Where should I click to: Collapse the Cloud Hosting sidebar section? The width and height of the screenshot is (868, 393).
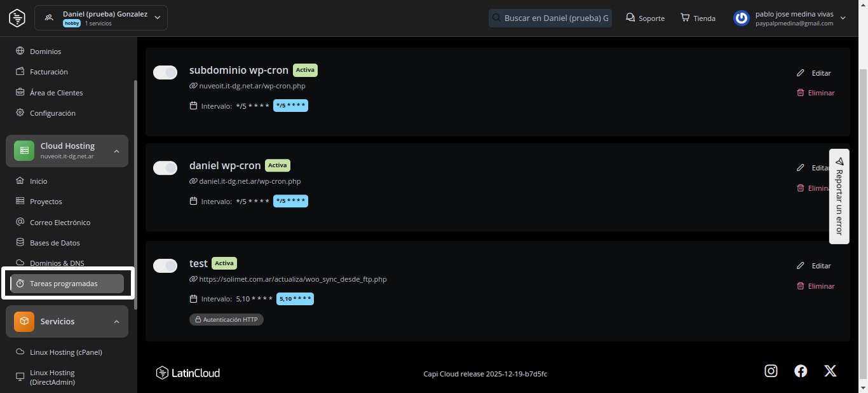(x=116, y=151)
